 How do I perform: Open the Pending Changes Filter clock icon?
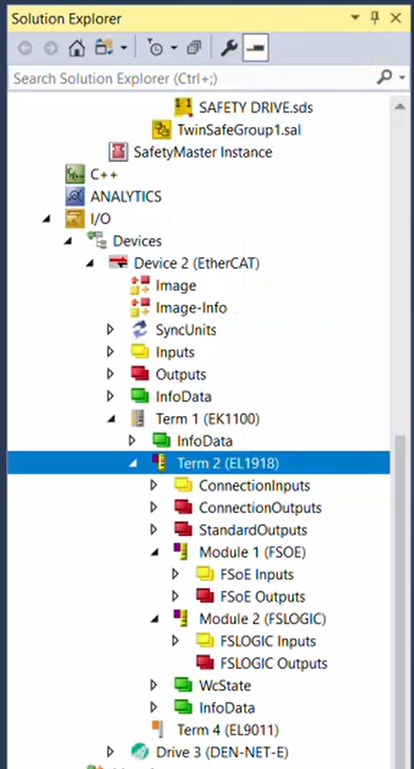point(155,48)
